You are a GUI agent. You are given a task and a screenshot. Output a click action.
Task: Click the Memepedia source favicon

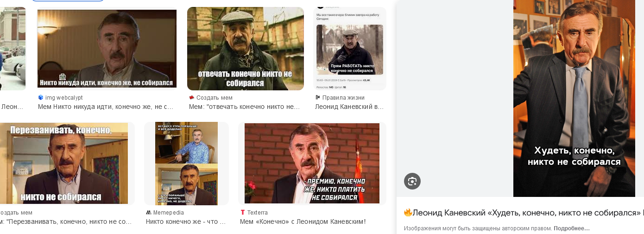[x=148, y=212]
